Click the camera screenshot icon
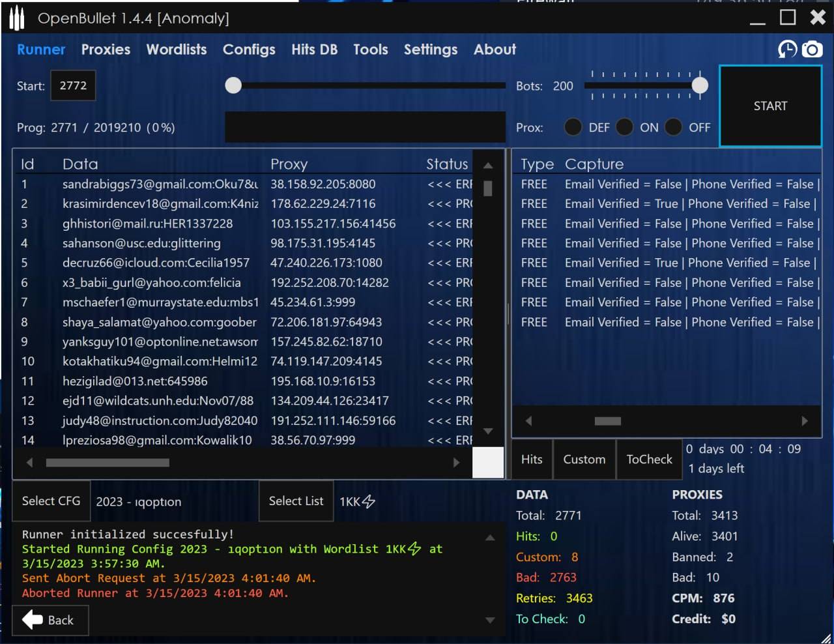This screenshot has height=644, width=834. 812,50
